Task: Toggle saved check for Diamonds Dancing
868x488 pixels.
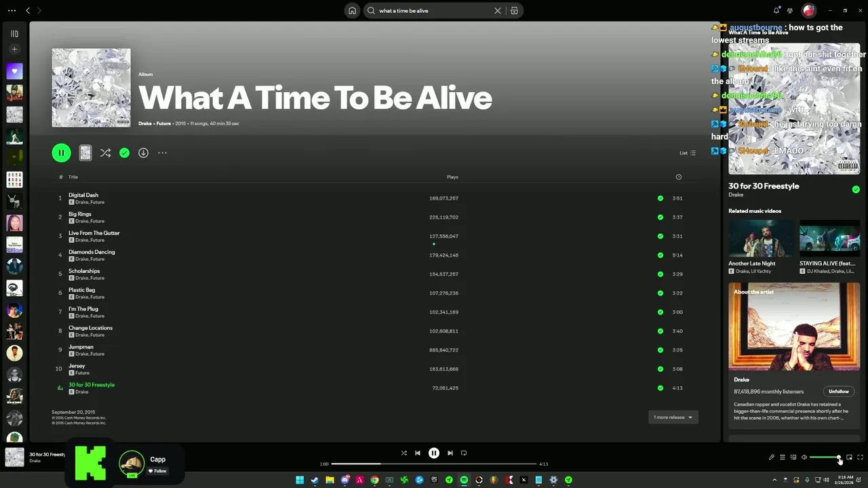Action: (x=660, y=256)
